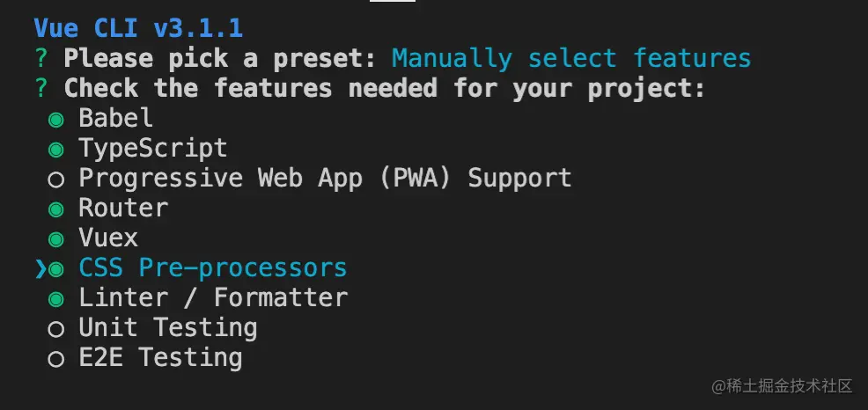The height and width of the screenshot is (410, 868).
Task: Toggle the Router green circle
Action: [x=56, y=209]
